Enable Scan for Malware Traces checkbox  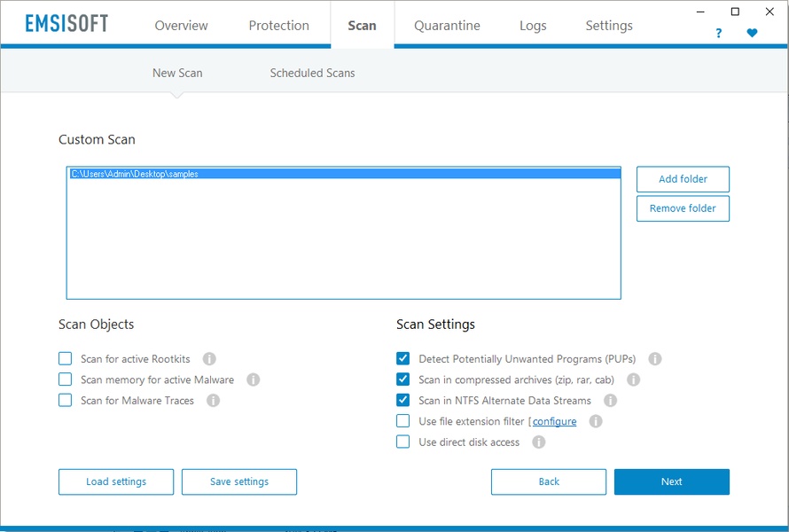tap(65, 400)
